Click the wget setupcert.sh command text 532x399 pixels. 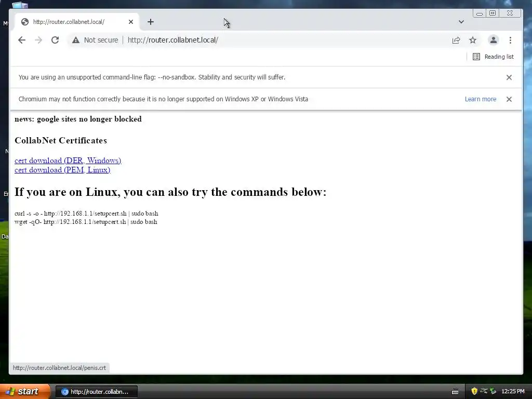pyautogui.click(x=86, y=222)
